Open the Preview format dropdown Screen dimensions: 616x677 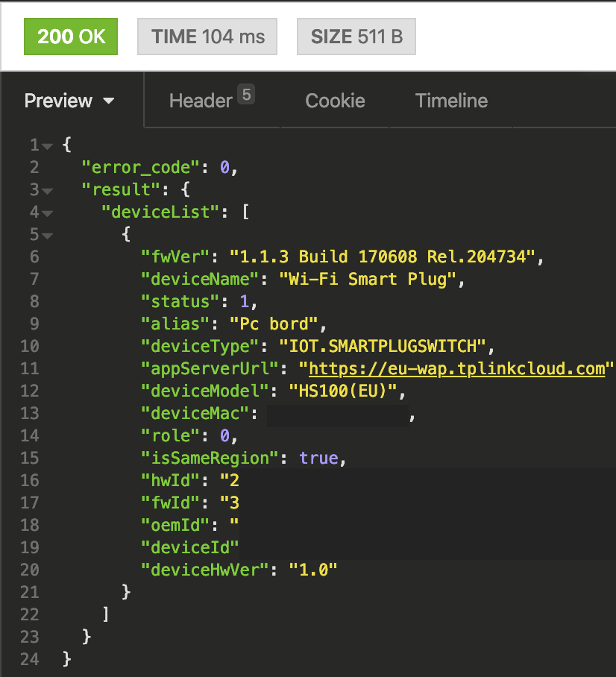click(x=71, y=100)
